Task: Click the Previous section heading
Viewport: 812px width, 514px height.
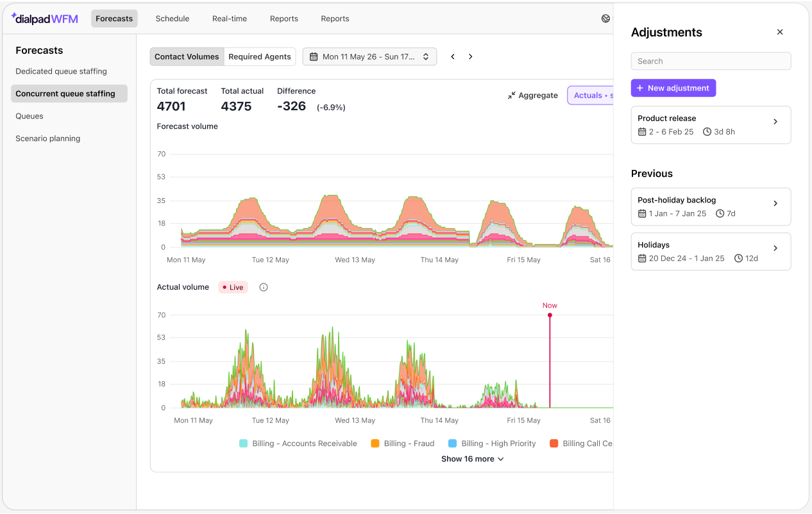Action: click(x=652, y=174)
